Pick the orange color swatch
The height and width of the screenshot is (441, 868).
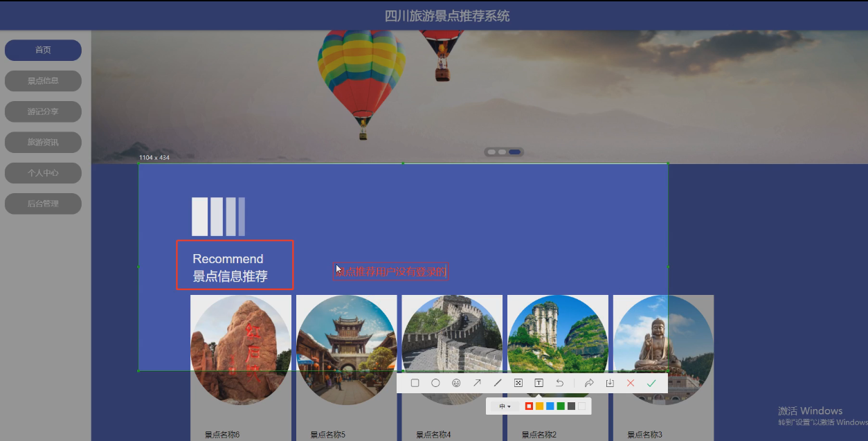click(x=539, y=406)
